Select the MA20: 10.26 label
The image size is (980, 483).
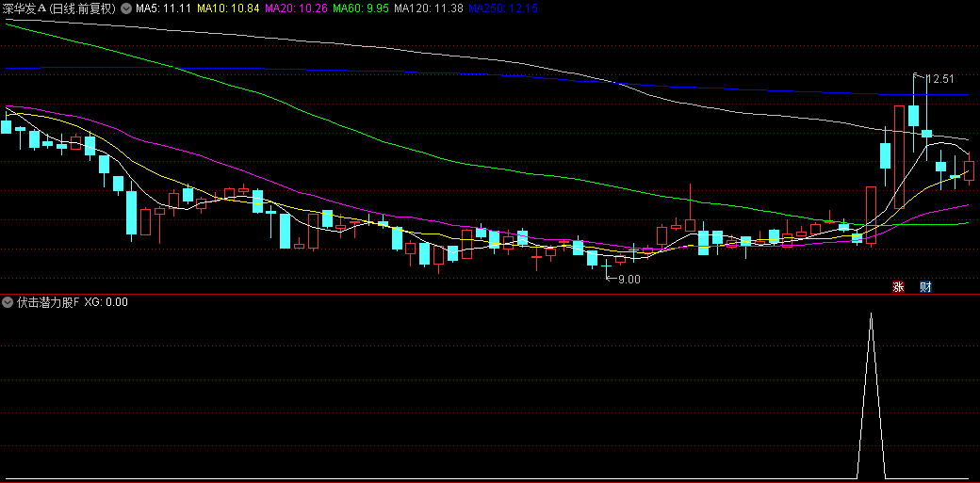click(x=296, y=8)
